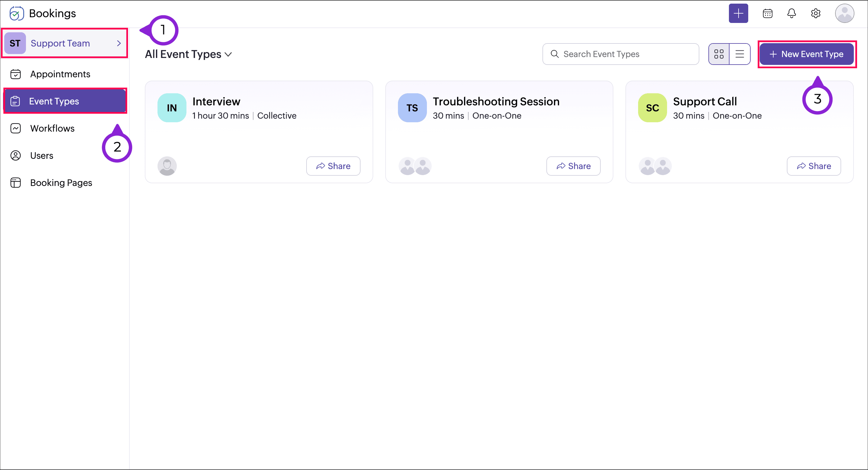Go to Workflows in sidebar
This screenshot has height=470, width=868.
(x=52, y=129)
